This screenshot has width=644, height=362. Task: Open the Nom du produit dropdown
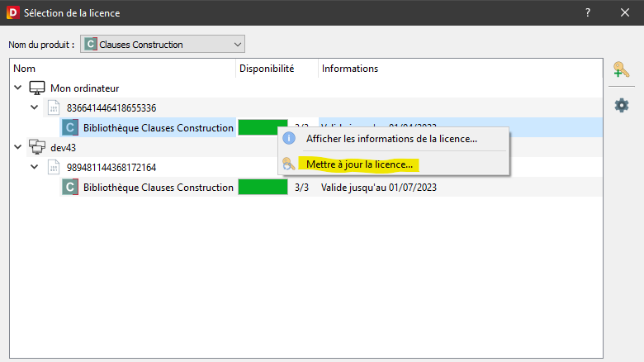point(163,44)
